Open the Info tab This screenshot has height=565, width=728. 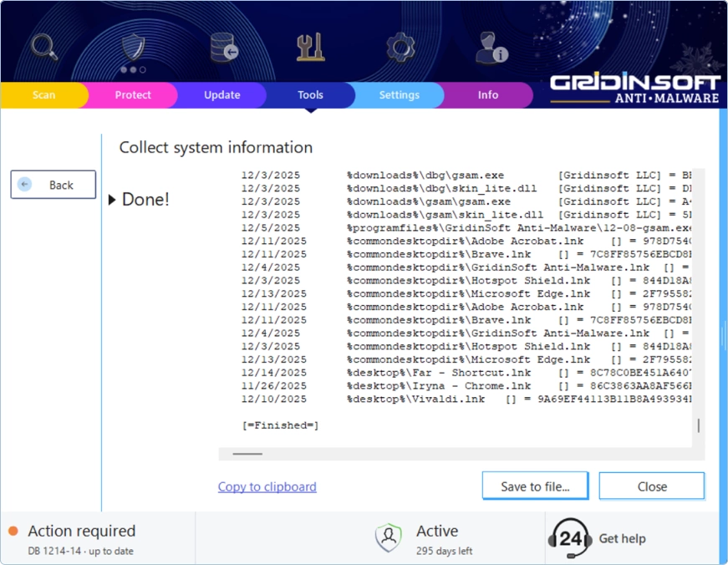pos(488,95)
